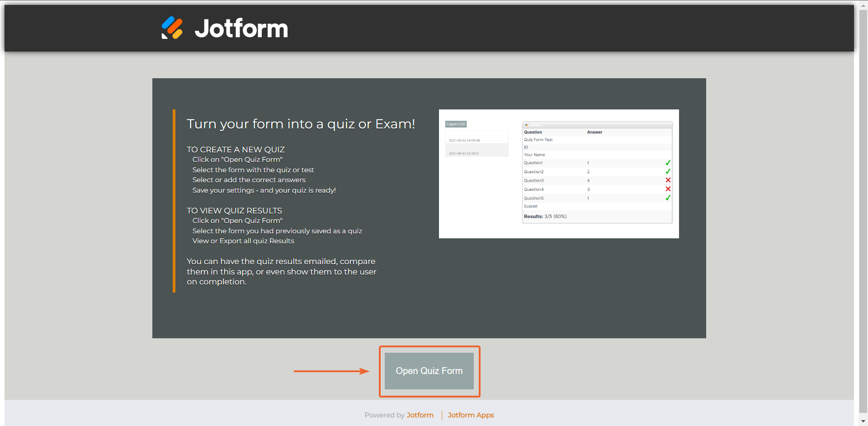
Task: Click the paragraph about emailed quiz results
Action: coord(282,271)
